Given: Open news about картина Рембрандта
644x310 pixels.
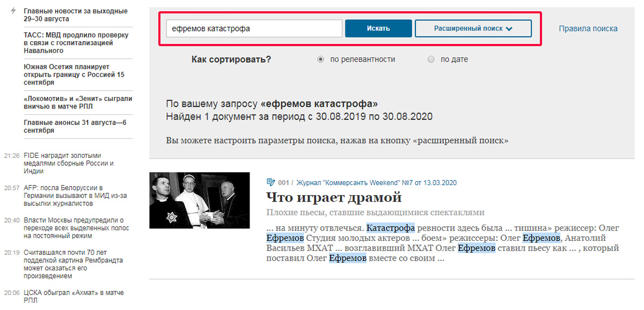Looking at the screenshot, I should tap(74, 264).
